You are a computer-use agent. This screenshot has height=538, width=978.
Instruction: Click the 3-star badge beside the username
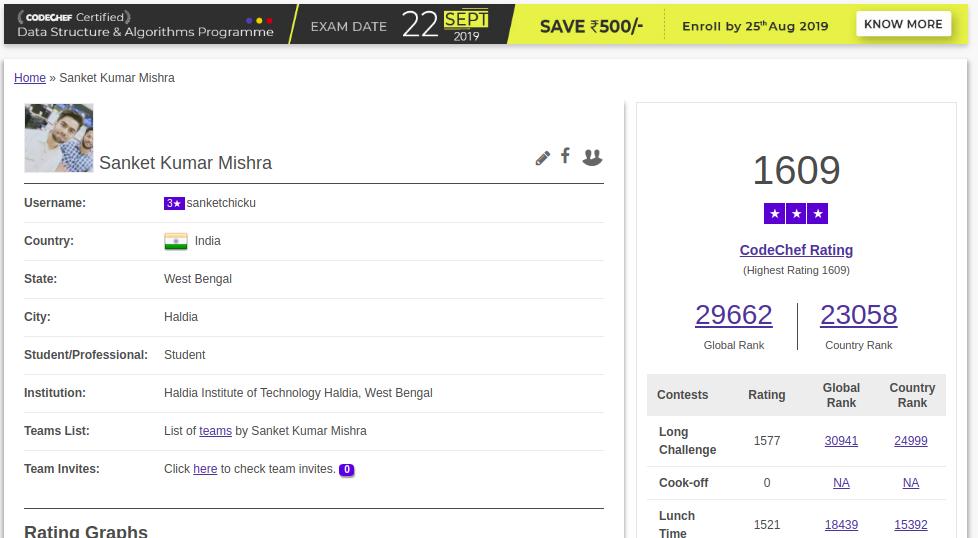pyautogui.click(x=174, y=203)
